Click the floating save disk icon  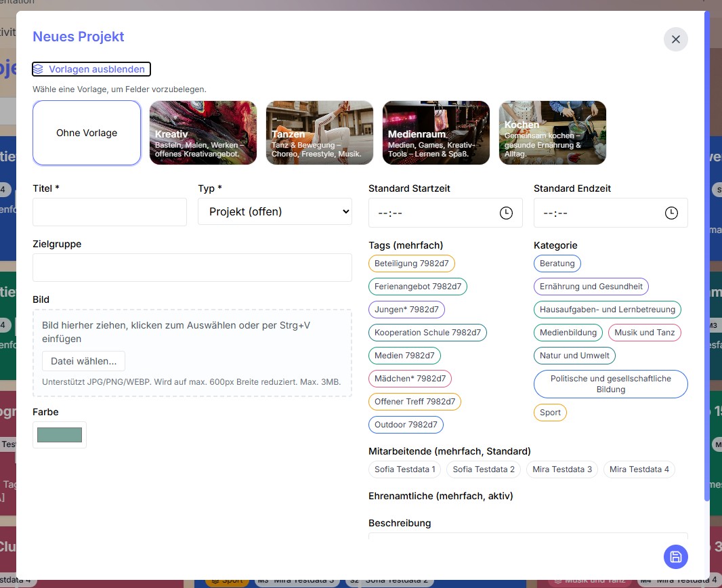tap(675, 557)
